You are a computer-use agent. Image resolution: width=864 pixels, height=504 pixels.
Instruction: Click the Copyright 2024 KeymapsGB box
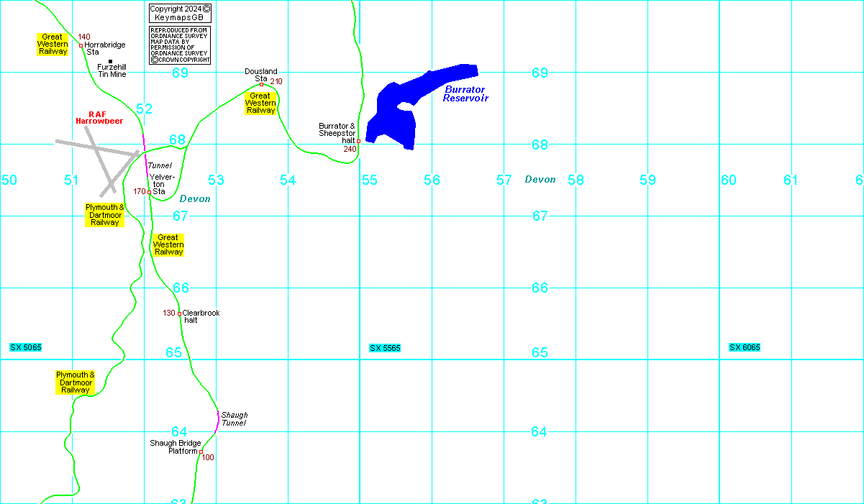[x=181, y=13]
